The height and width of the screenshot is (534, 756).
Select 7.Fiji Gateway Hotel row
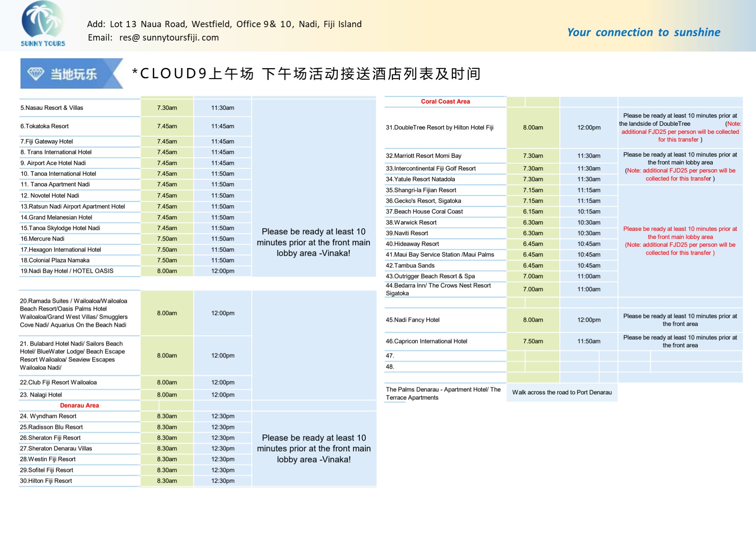(46, 141)
